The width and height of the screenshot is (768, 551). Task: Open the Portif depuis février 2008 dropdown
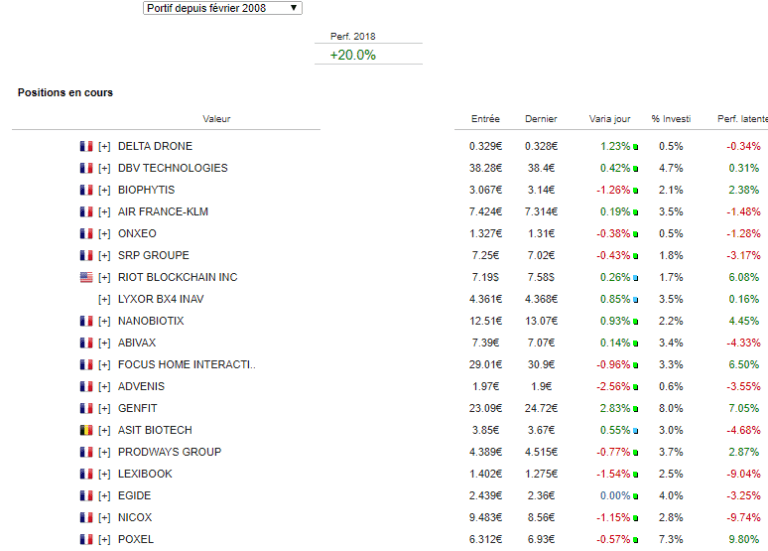[220, 8]
